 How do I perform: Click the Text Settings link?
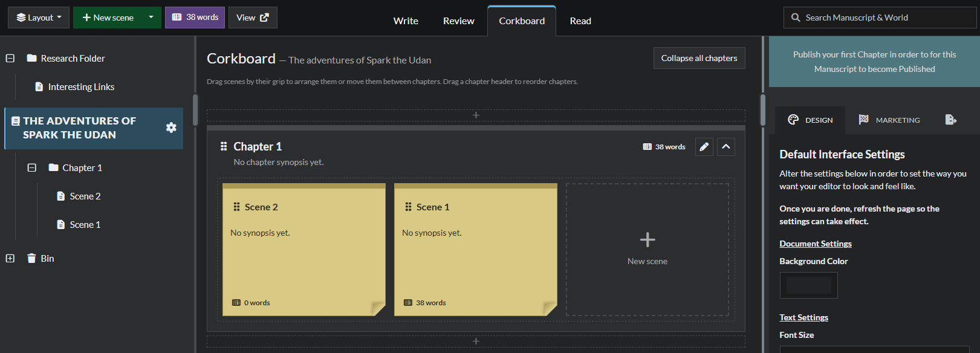click(804, 317)
